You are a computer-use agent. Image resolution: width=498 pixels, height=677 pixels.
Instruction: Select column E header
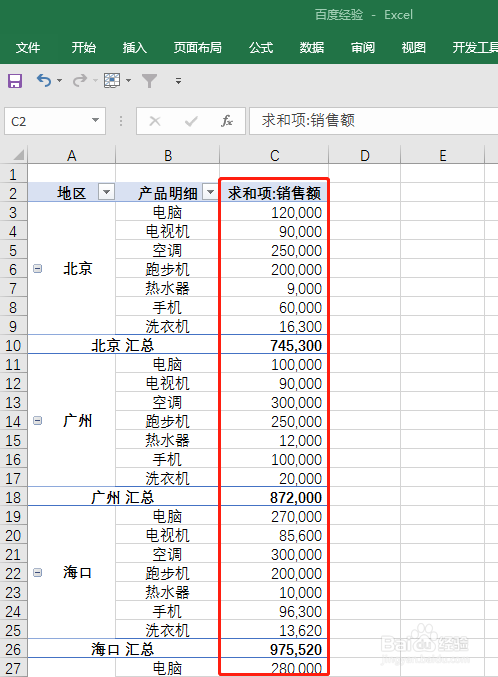point(443,155)
